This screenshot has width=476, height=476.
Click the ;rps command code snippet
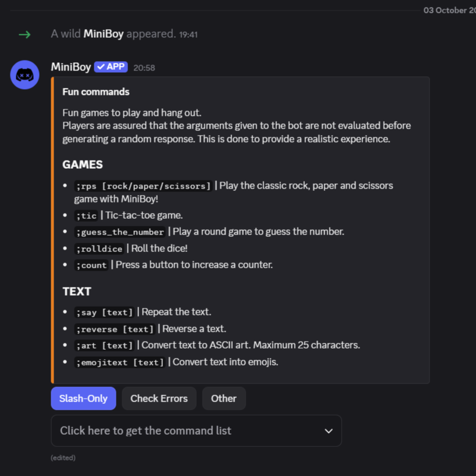[143, 186]
